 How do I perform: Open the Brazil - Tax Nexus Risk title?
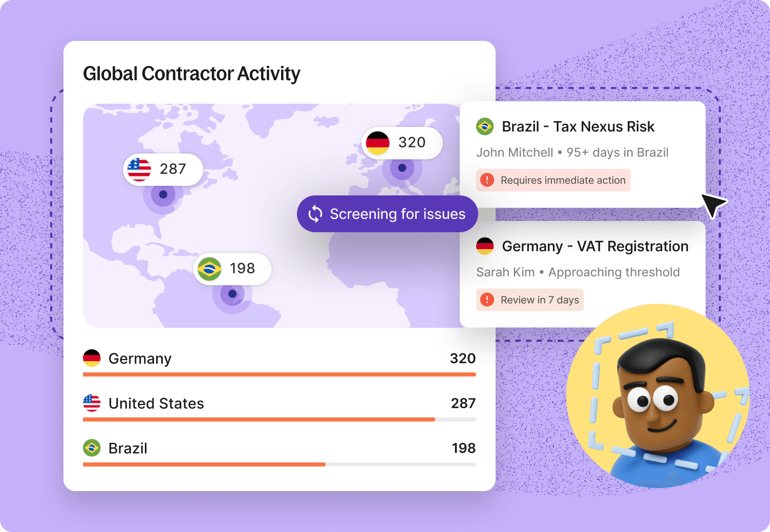[578, 126]
